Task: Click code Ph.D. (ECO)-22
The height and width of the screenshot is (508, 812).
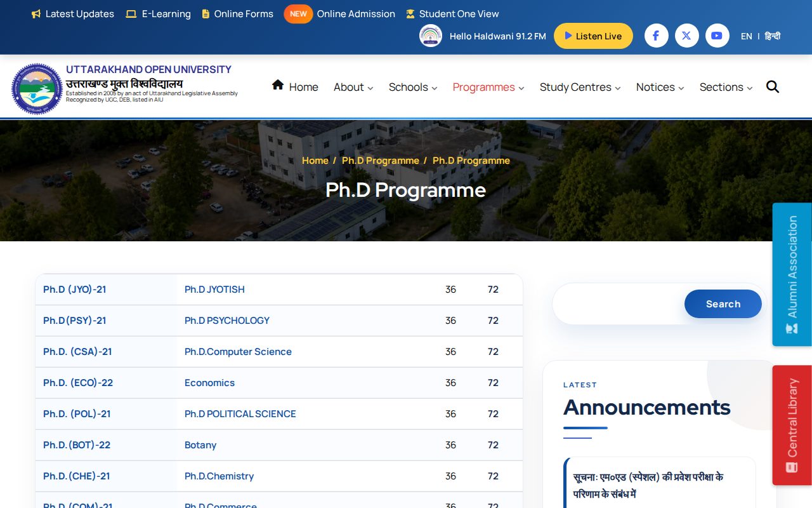Action: pos(78,383)
